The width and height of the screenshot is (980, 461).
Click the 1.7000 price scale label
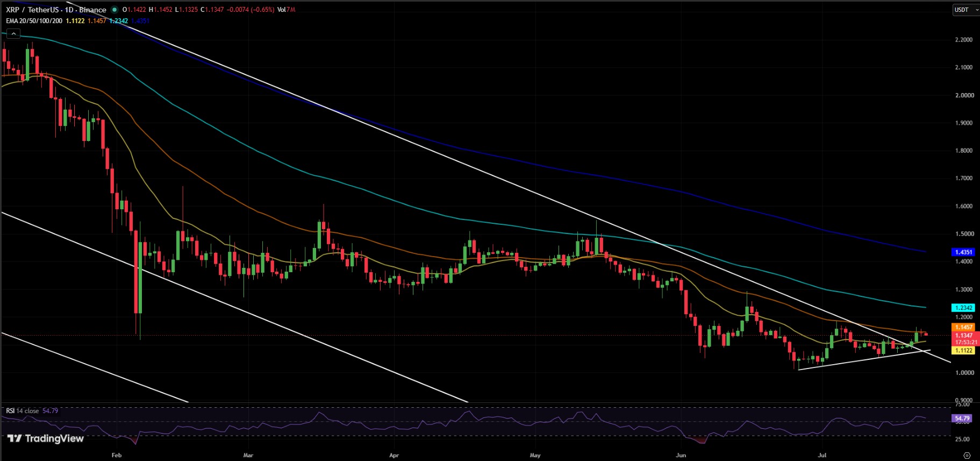964,178
